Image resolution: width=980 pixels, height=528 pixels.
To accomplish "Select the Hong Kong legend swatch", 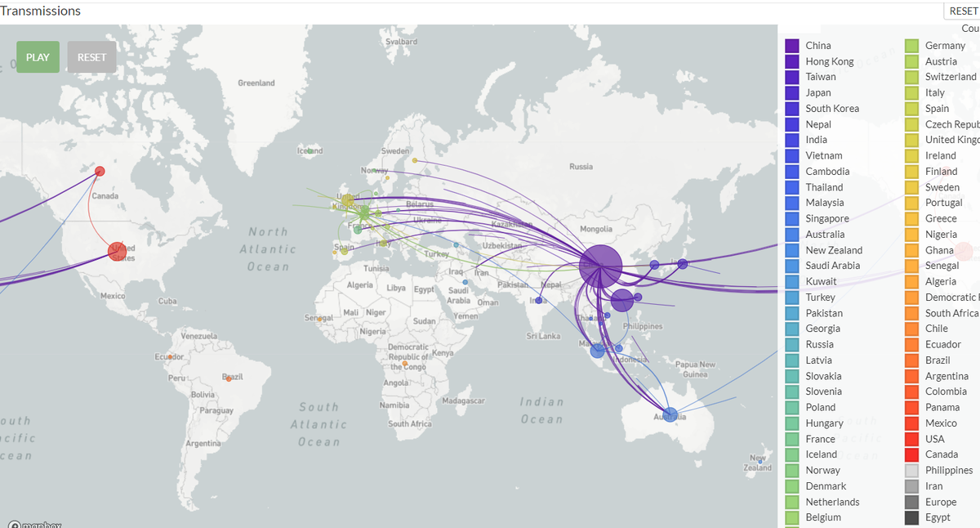I will [791, 61].
